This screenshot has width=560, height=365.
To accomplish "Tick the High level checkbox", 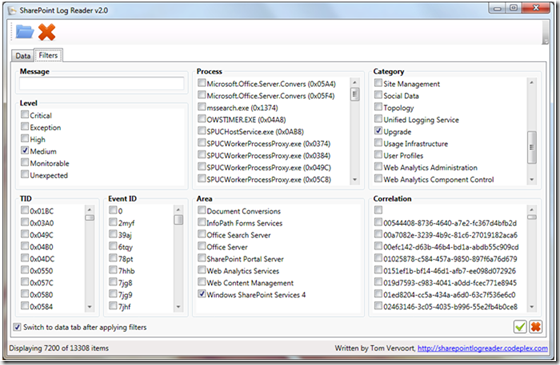I will [25, 139].
